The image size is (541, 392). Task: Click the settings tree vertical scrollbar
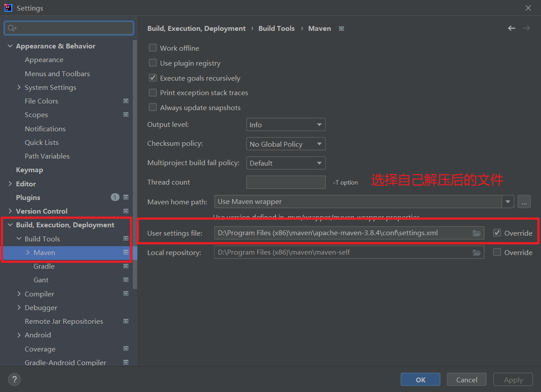point(135,164)
